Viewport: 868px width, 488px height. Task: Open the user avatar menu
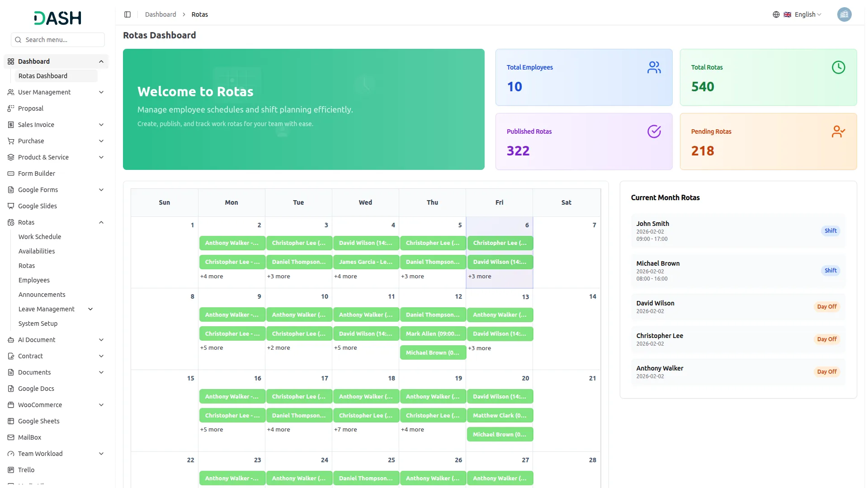click(x=844, y=14)
